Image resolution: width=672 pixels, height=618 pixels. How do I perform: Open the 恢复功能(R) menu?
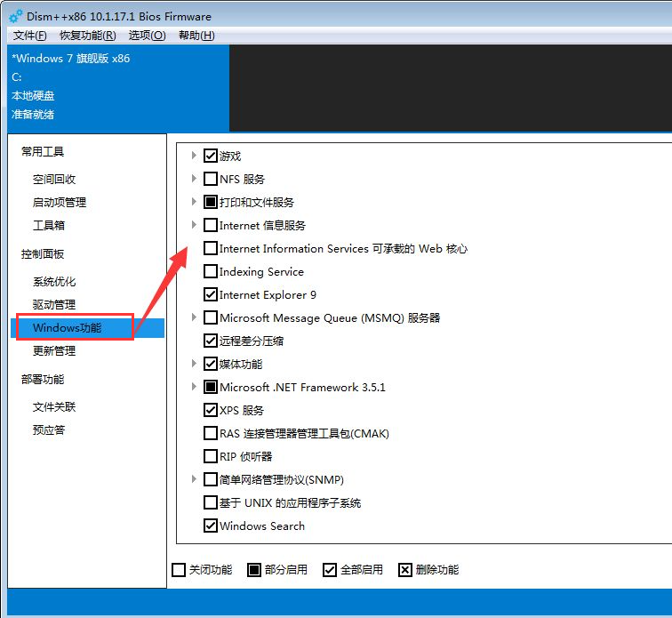[x=88, y=36]
